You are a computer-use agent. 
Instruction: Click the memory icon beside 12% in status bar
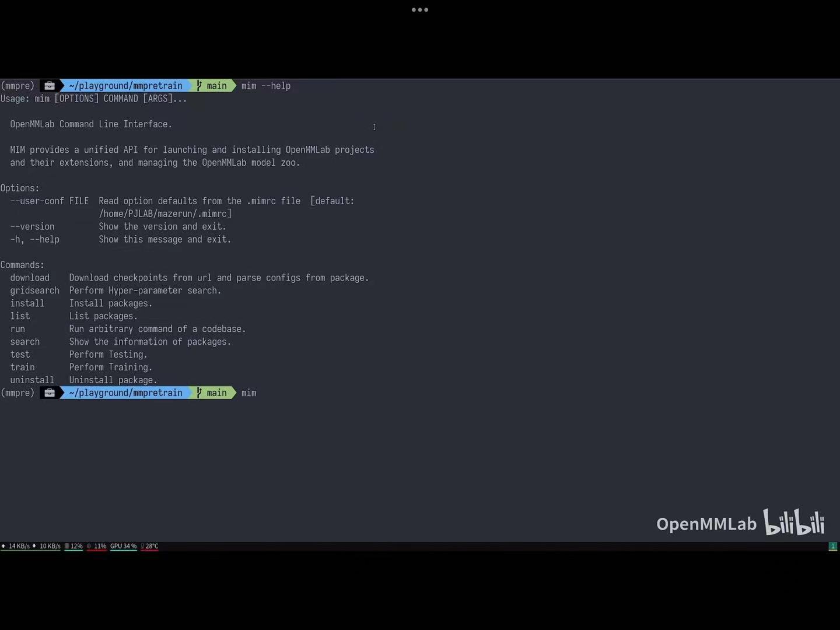[67, 547]
